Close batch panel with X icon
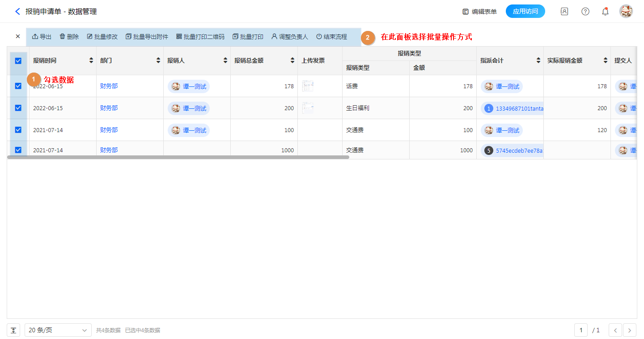Screen dimensions: 644x339 18,37
